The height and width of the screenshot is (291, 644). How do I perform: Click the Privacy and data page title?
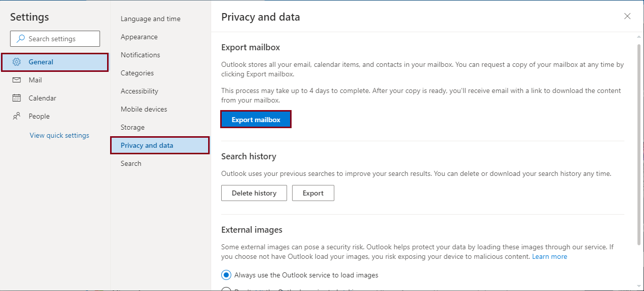(x=260, y=17)
